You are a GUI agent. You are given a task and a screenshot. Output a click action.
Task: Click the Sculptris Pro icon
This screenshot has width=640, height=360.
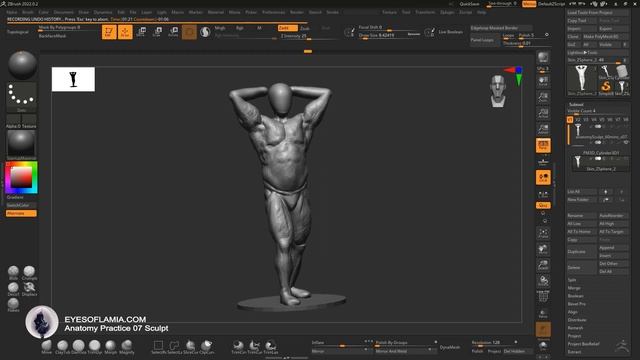pos(205,32)
